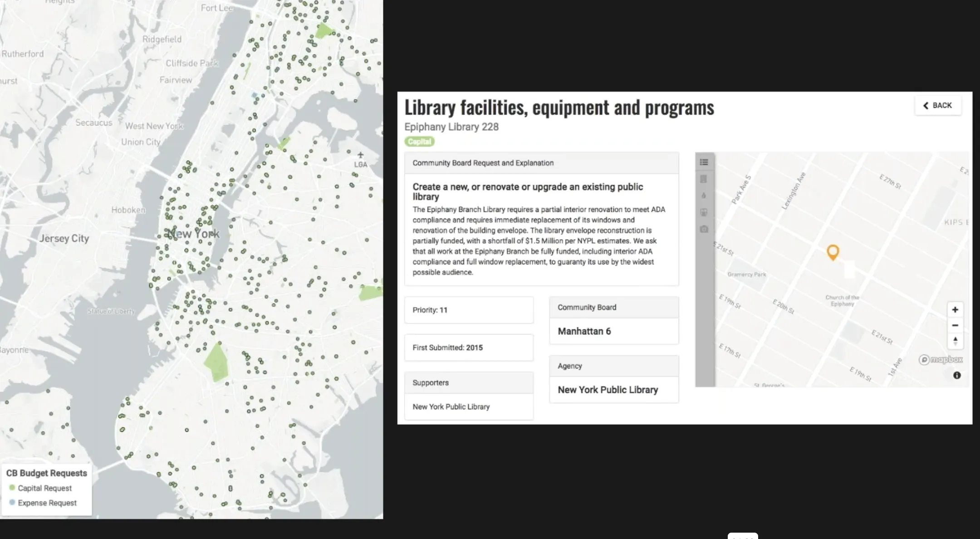Open the map layers list icon
980x539 pixels.
[704, 162]
